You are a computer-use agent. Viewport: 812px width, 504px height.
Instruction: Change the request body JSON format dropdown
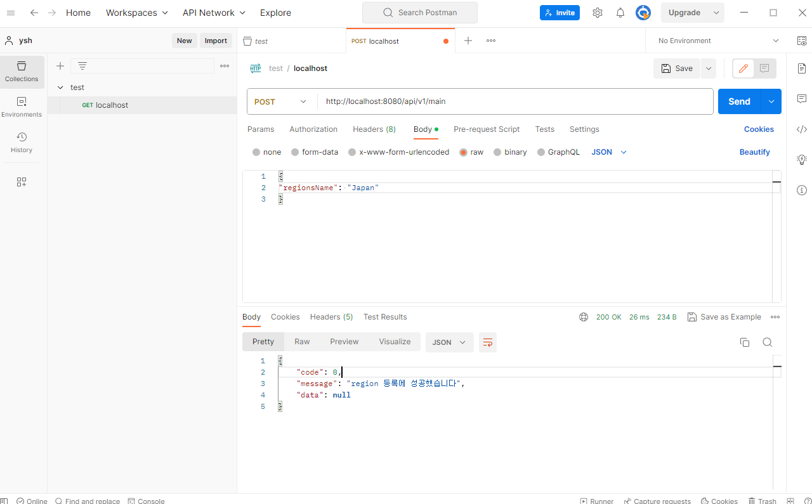609,152
